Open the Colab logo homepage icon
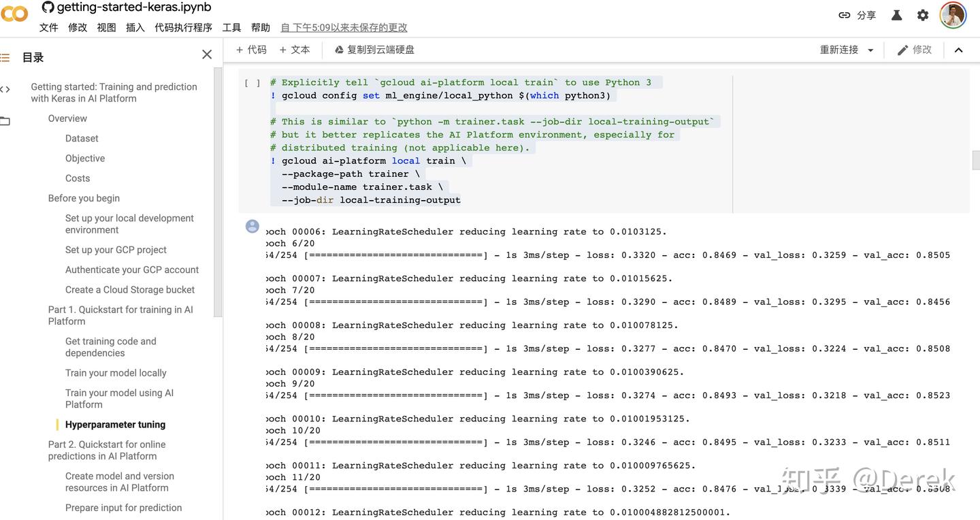The image size is (980, 520). coord(14,14)
